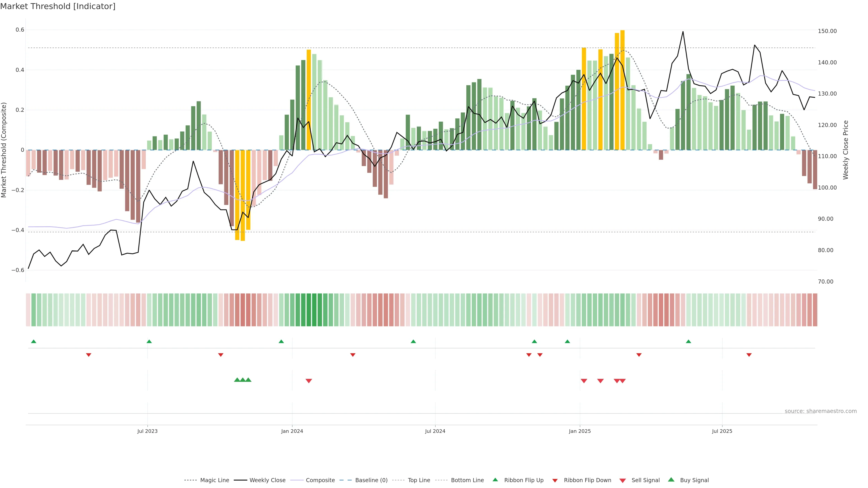
Task: Click the Baseline (0) legend item
Action: pyautogui.click(x=371, y=480)
